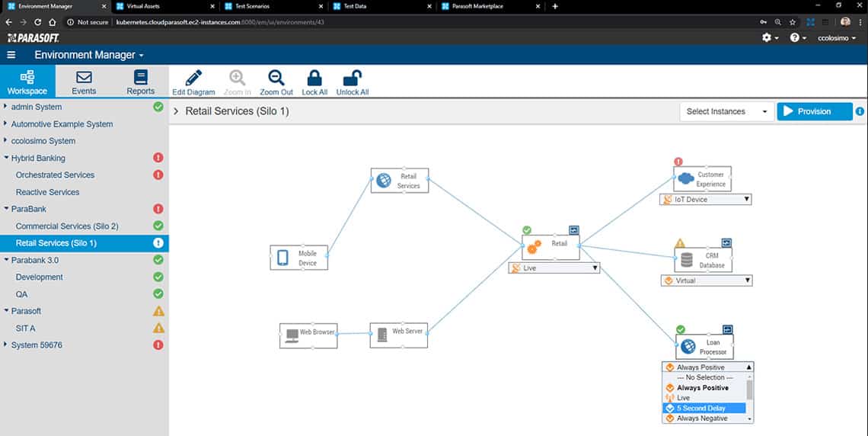Click the green check badge on Retail node

tap(527, 230)
